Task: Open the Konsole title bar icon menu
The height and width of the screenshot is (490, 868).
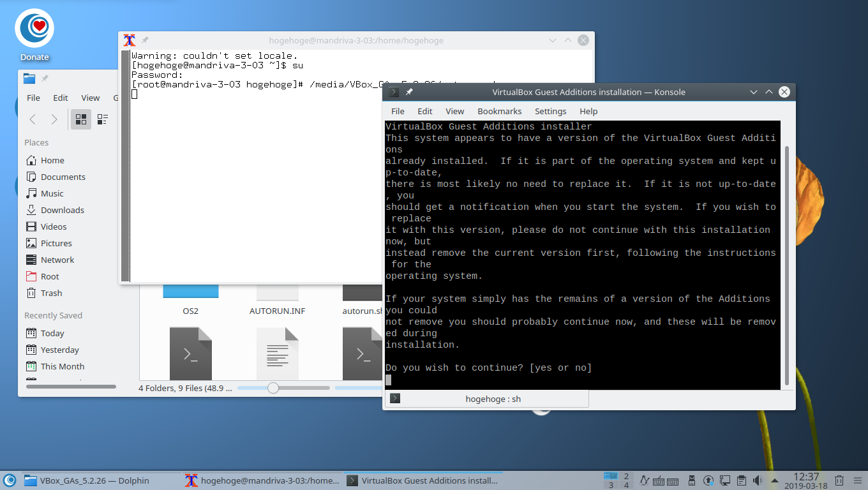Action: pyautogui.click(x=394, y=92)
